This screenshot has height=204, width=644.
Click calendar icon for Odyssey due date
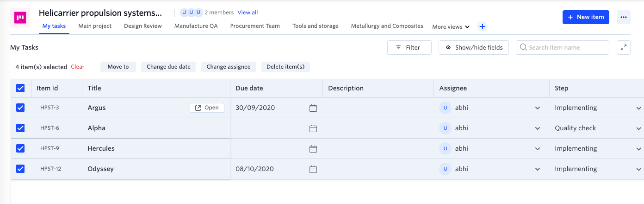313,169
